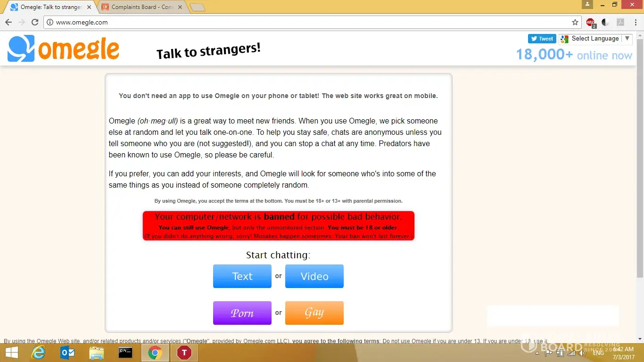Image resolution: width=644 pixels, height=362 pixels.
Task: Click the scrollbar down arrow
Action: coord(640,339)
